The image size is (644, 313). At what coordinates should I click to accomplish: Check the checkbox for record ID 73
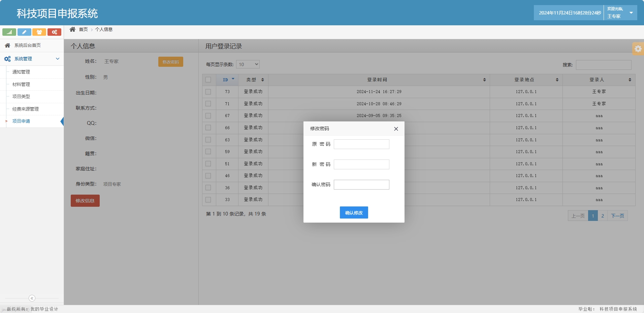[208, 91]
